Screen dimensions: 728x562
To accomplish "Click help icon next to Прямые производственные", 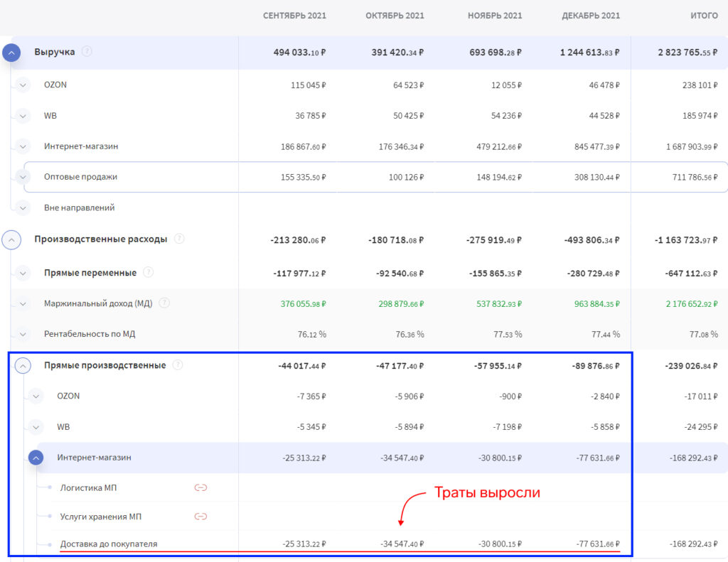I will click(178, 365).
